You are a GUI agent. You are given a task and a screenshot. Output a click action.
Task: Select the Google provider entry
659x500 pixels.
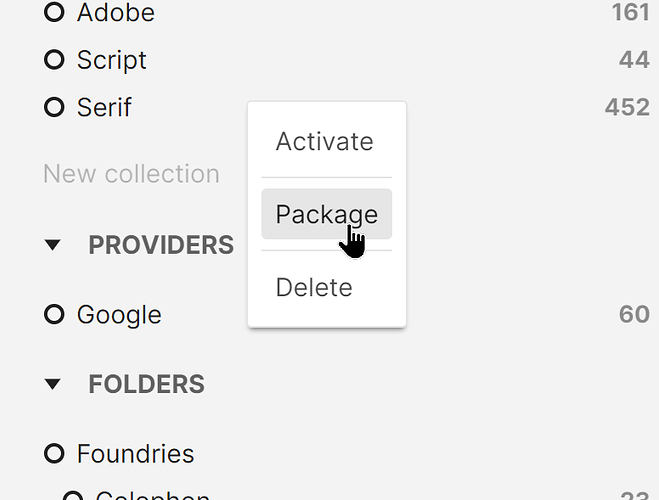click(119, 315)
